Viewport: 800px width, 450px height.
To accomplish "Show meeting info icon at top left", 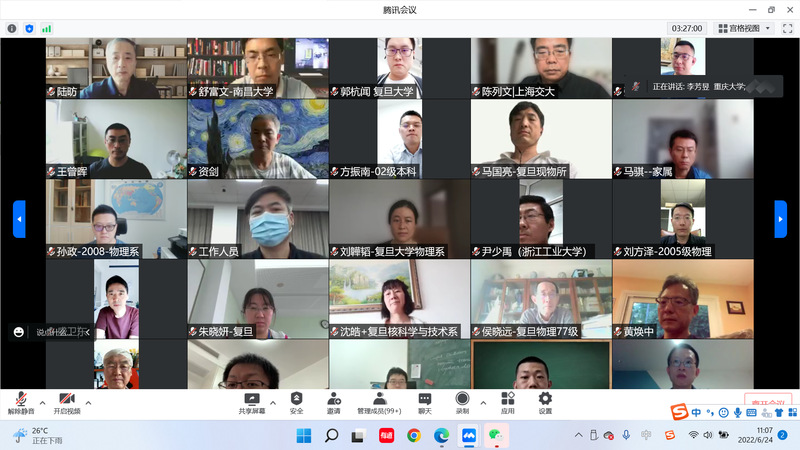I will (x=12, y=29).
